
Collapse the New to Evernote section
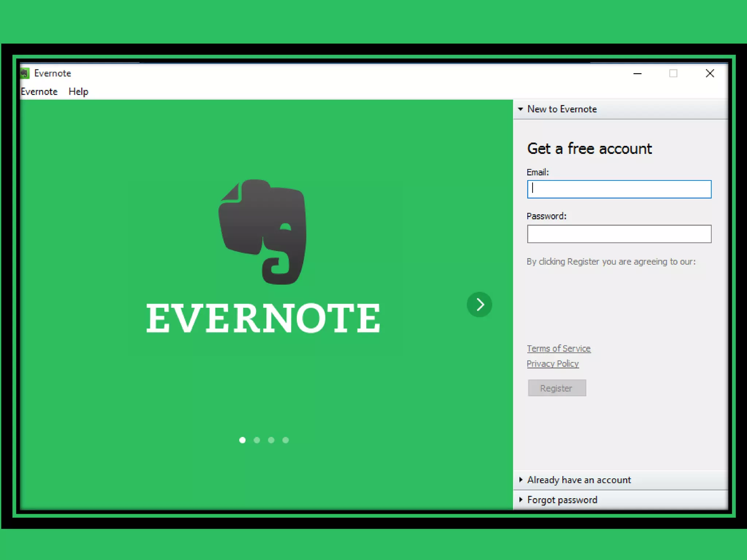562,109
